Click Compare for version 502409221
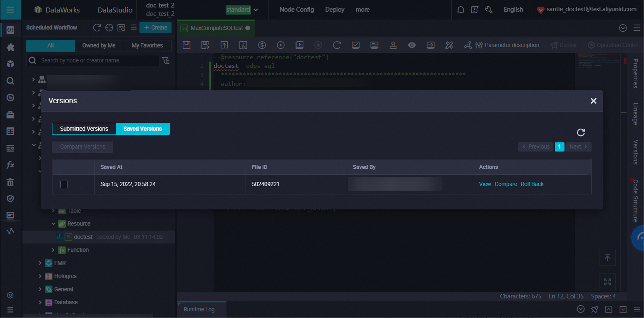The width and height of the screenshot is (644, 318). click(506, 184)
